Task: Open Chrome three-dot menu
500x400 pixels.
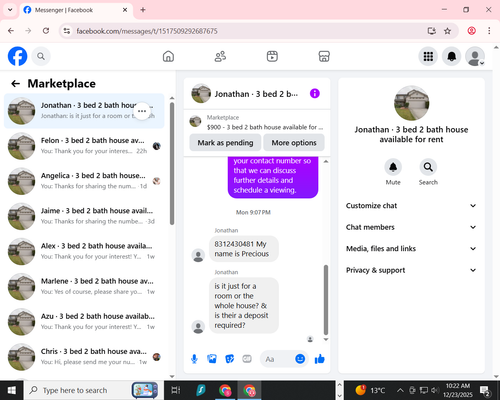Action: pyautogui.click(x=489, y=31)
